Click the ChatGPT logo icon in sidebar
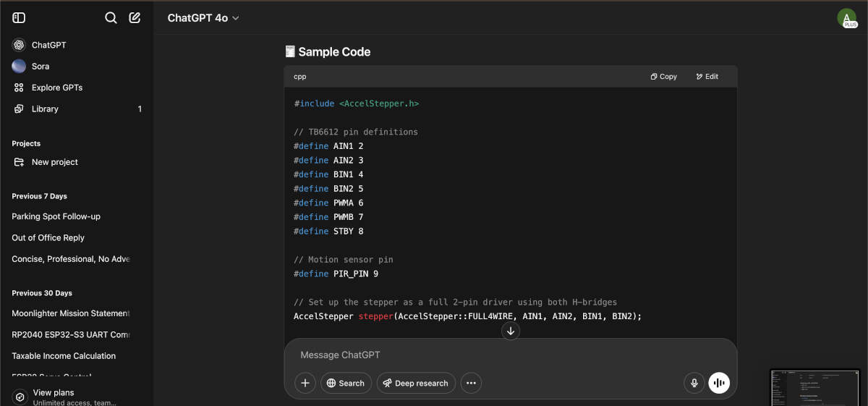This screenshot has height=406, width=868. coord(19,45)
